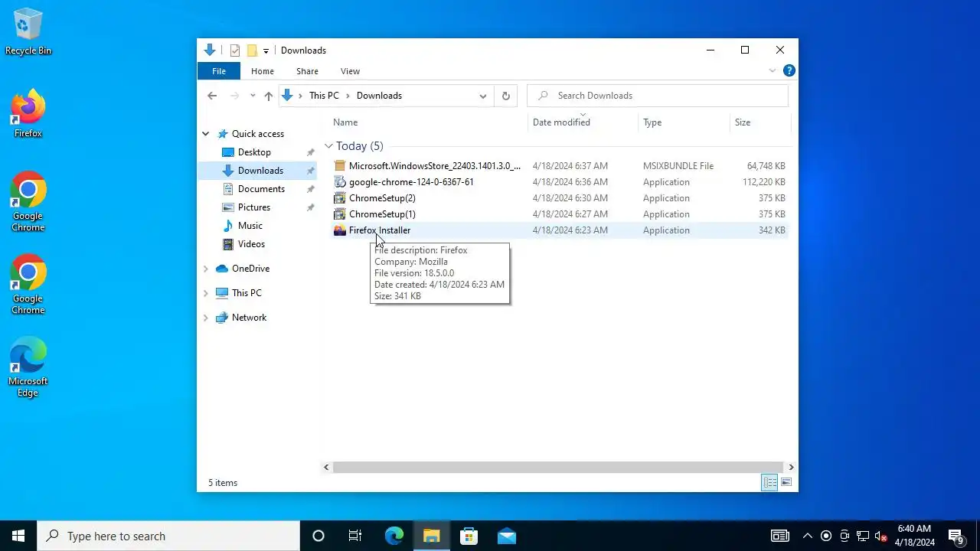Refresh the Downloads folder view
The image size is (980, 551).
click(505, 96)
